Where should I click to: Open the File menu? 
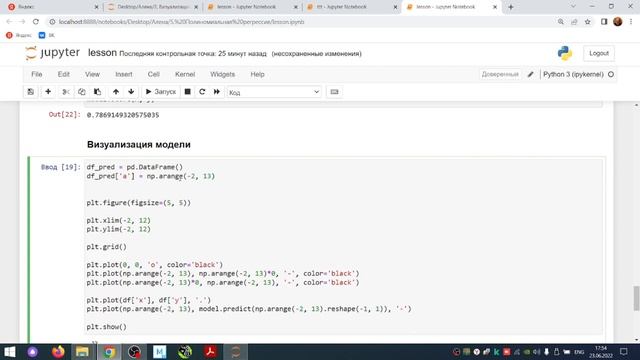[37, 74]
